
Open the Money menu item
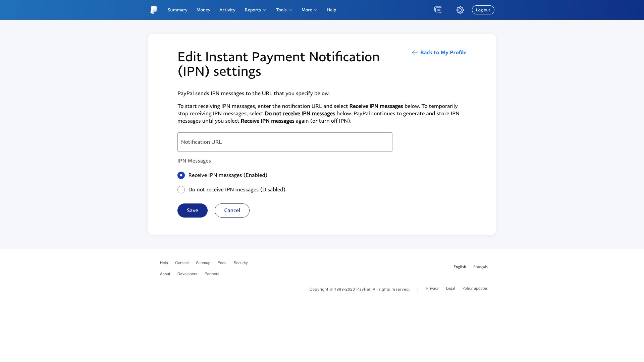[x=203, y=10]
